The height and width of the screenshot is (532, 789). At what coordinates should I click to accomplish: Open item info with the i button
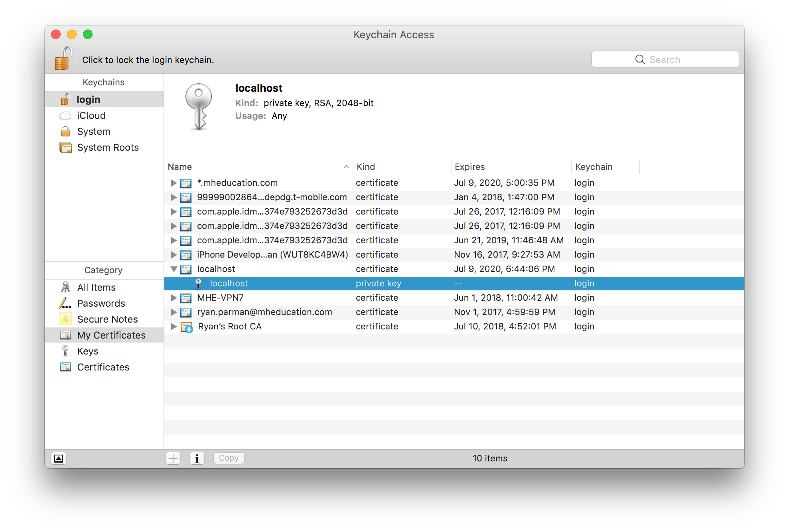[x=197, y=458]
